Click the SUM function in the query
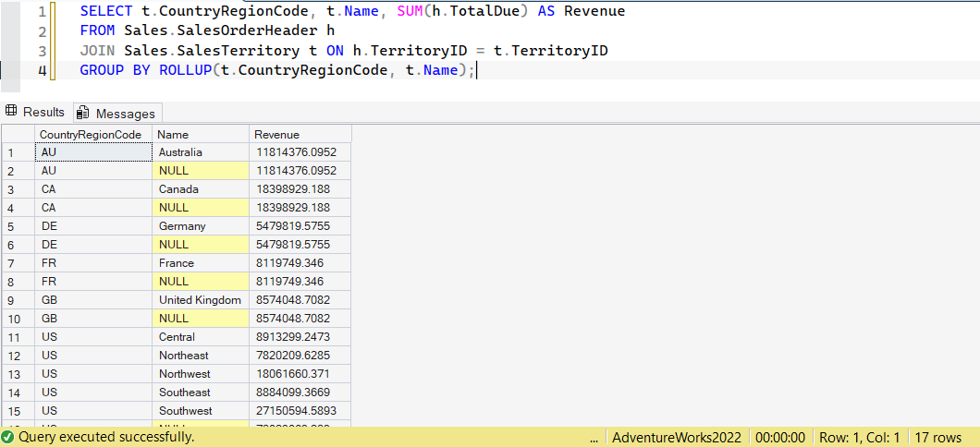 click(410, 11)
